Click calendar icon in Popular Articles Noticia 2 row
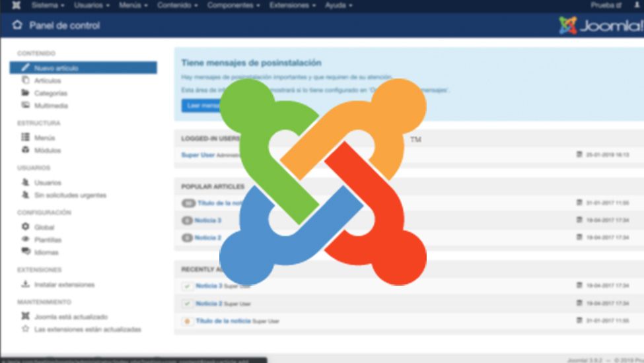This screenshot has height=363, width=644. pyautogui.click(x=579, y=237)
